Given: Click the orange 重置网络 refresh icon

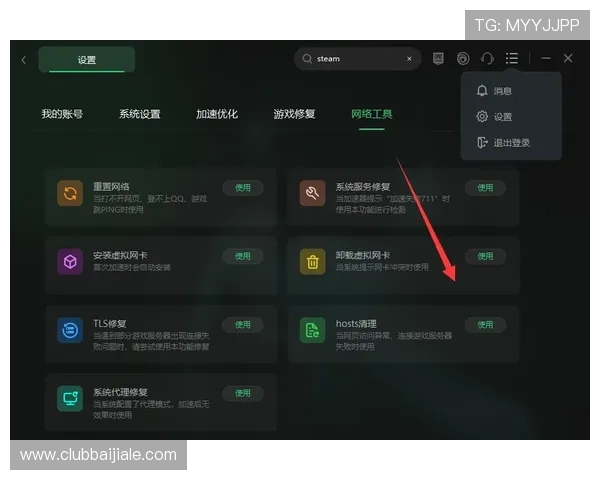Looking at the screenshot, I should click(x=70, y=193).
